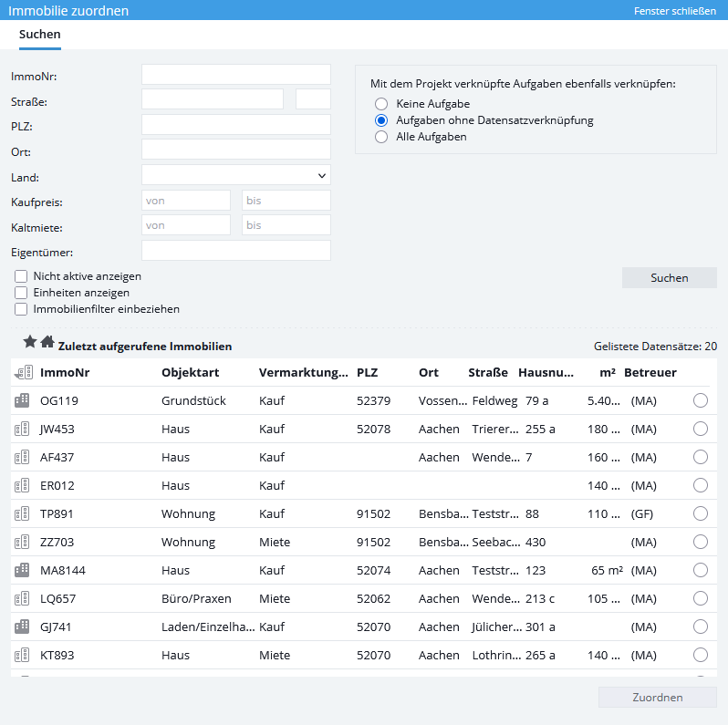The width and height of the screenshot is (728, 725).
Task: Select the Alle Aufgaben radio option
Action: pyautogui.click(x=381, y=137)
